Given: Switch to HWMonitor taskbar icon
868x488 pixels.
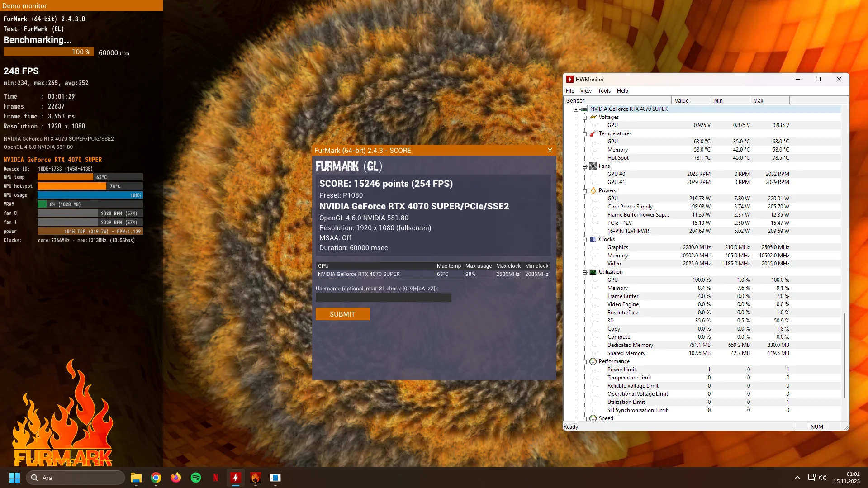Looking at the screenshot, I should coord(236,478).
